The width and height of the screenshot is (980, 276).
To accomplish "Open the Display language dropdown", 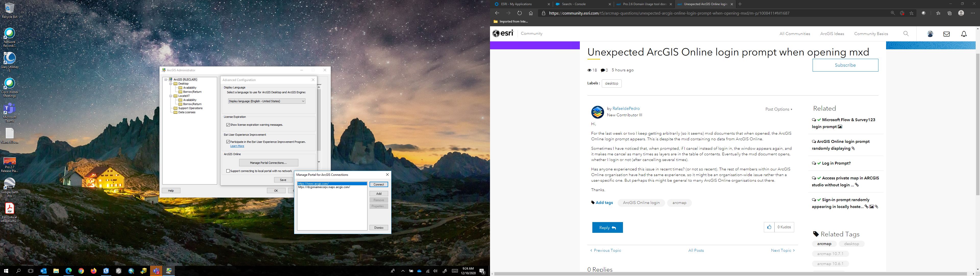I will [267, 101].
